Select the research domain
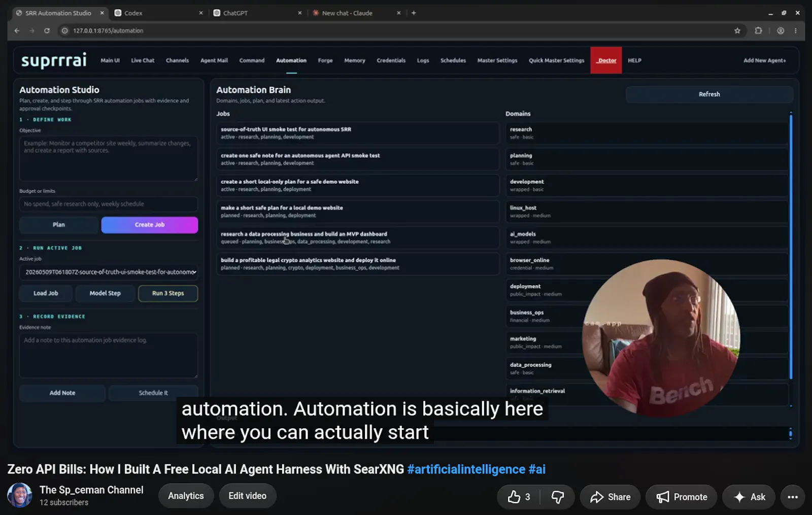Screen dimensions: 812x515 click(647, 133)
